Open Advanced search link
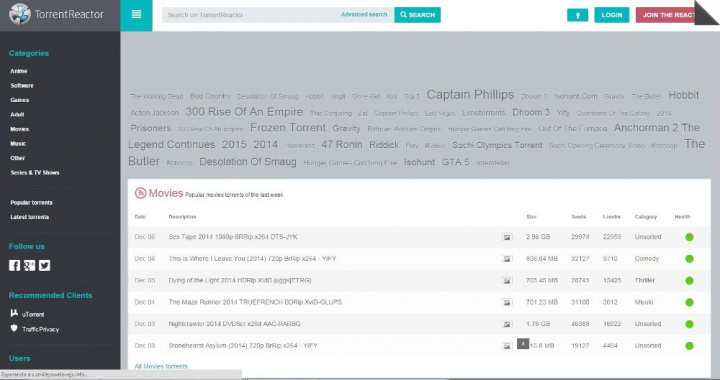This screenshot has height=380, width=720. point(364,15)
